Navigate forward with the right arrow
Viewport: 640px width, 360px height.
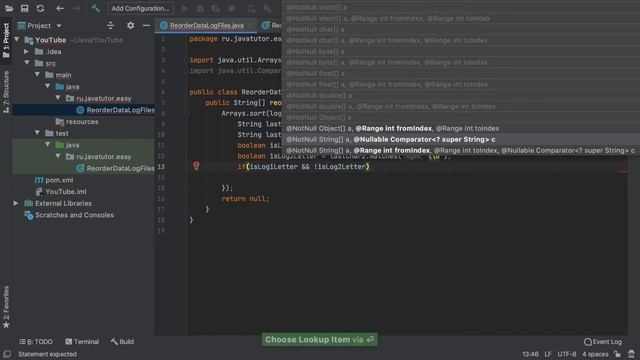pyautogui.click(x=76, y=8)
